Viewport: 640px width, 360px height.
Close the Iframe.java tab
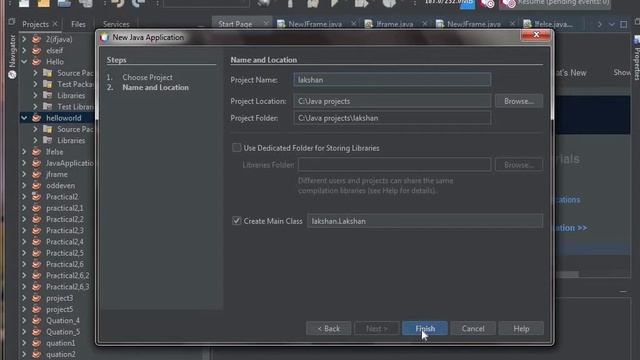(x=424, y=24)
